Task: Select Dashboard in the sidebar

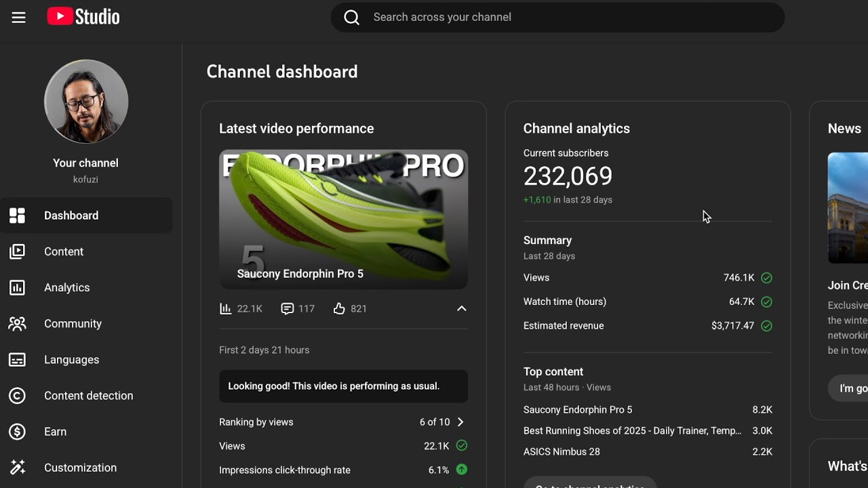Action: (86, 216)
